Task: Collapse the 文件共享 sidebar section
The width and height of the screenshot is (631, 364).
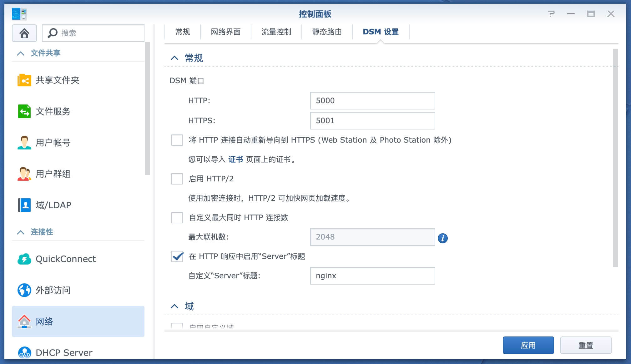Action: point(21,53)
